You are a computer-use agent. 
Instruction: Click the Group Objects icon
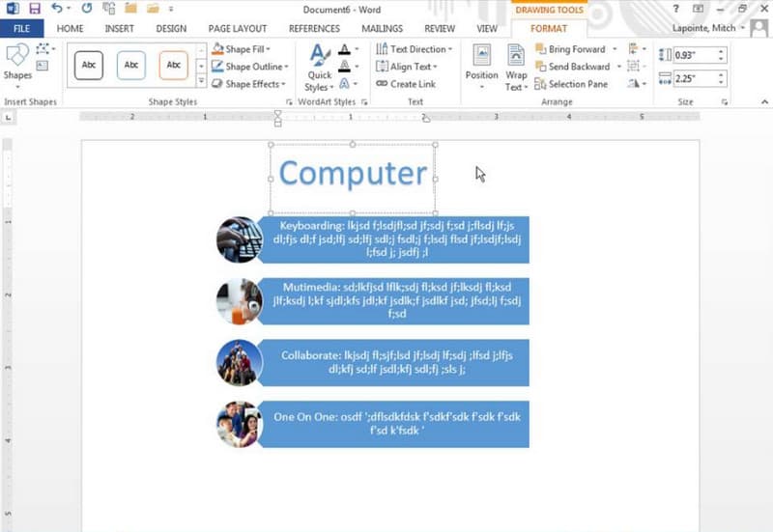[x=634, y=66]
